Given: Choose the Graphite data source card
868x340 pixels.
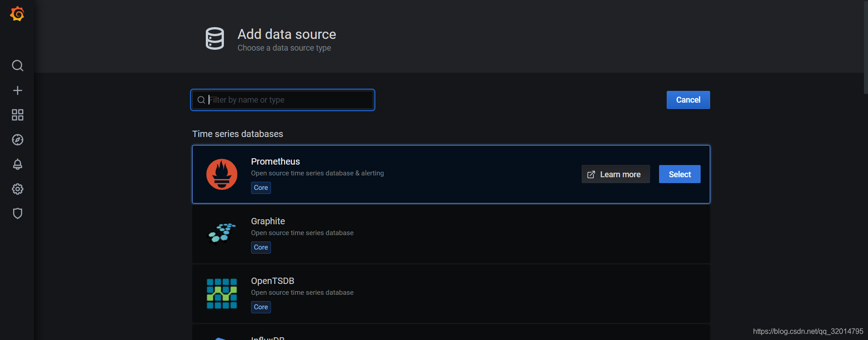Looking at the screenshot, I should (451, 234).
